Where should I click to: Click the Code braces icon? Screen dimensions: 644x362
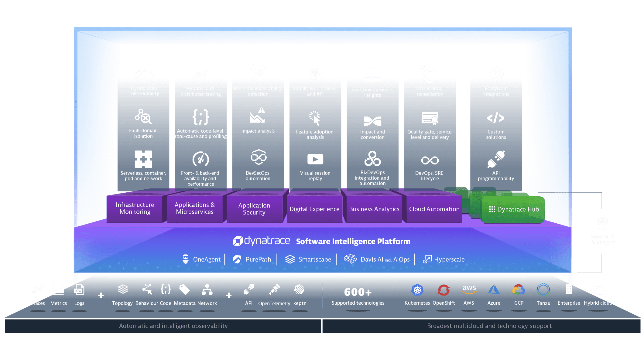click(x=166, y=289)
